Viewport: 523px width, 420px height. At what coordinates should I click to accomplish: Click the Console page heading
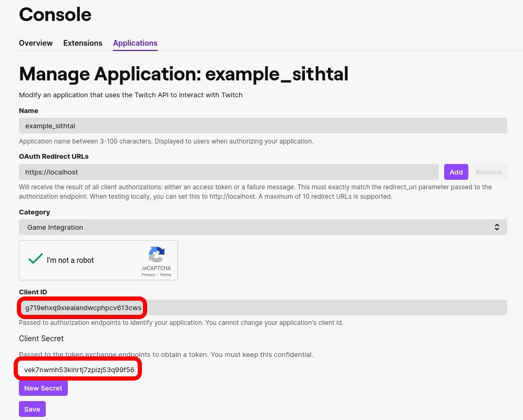[55, 15]
